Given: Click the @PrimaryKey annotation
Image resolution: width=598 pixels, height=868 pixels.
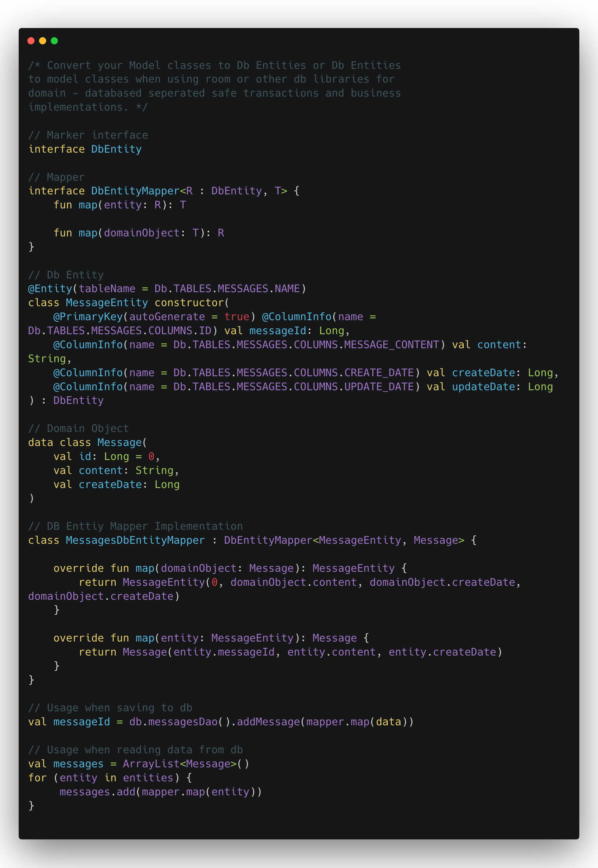Looking at the screenshot, I should pos(88,317).
